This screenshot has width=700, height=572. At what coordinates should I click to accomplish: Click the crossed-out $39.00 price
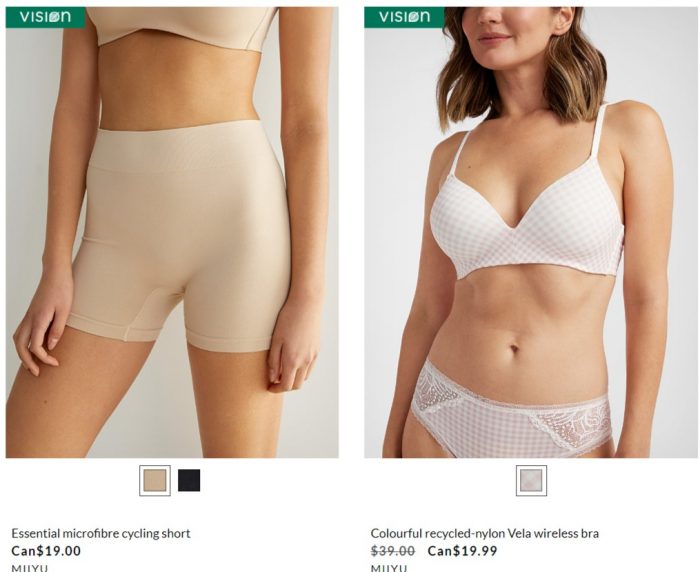tap(393, 551)
